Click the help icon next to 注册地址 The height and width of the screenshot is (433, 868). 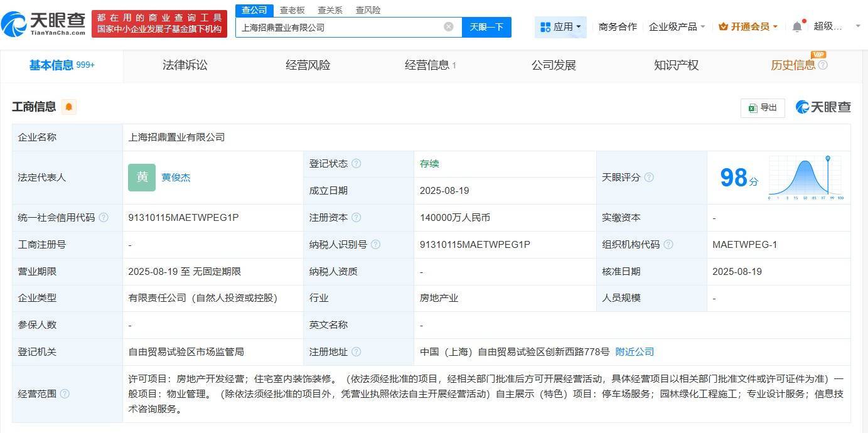click(x=356, y=352)
